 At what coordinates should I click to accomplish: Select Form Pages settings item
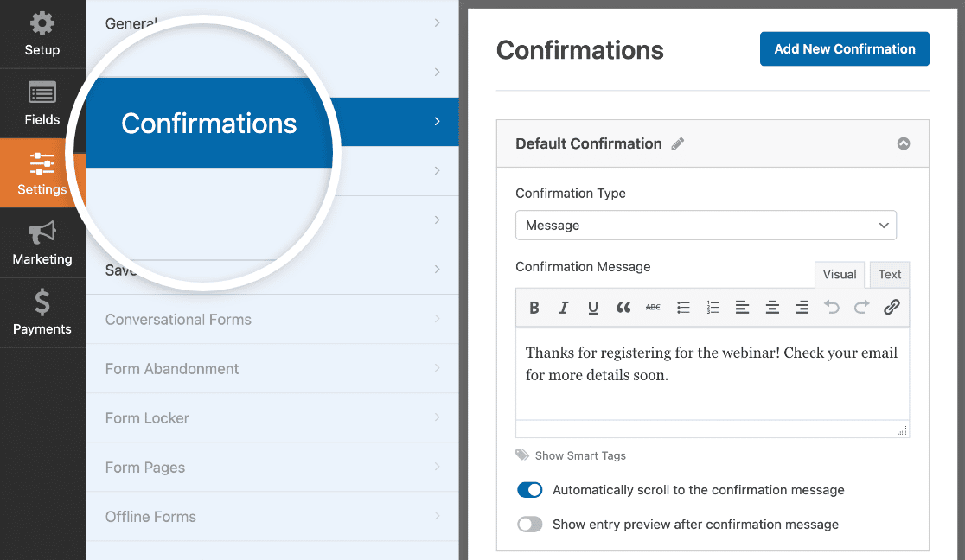pyautogui.click(x=272, y=467)
